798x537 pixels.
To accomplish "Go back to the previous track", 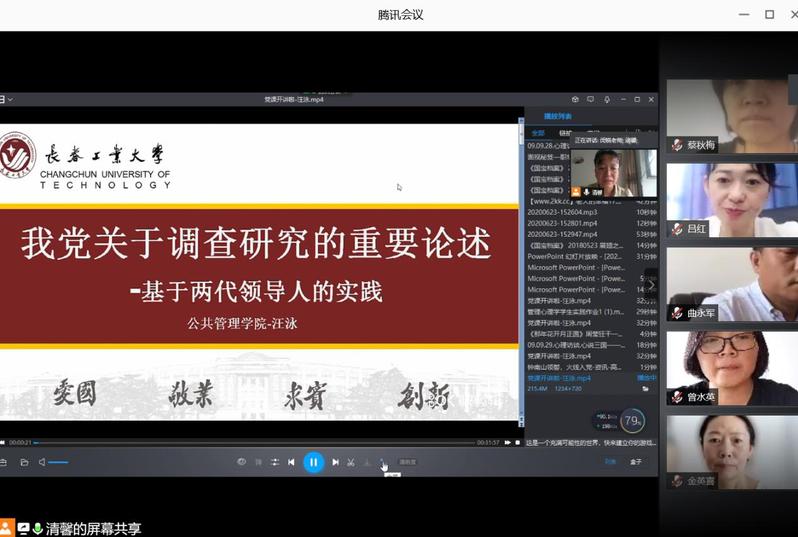I will point(291,462).
